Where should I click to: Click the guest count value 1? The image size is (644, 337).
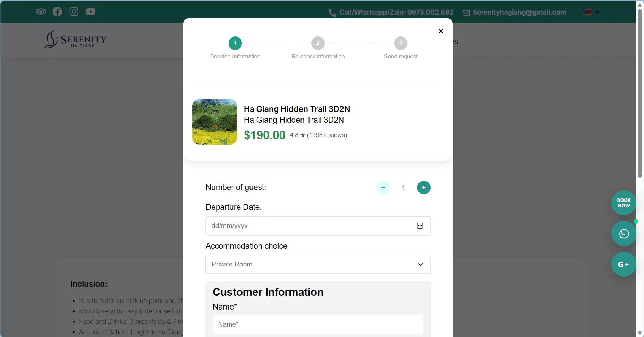tap(403, 188)
